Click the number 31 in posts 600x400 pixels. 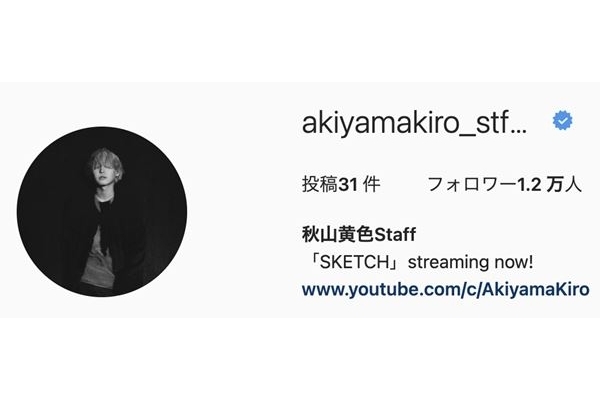tap(348, 185)
